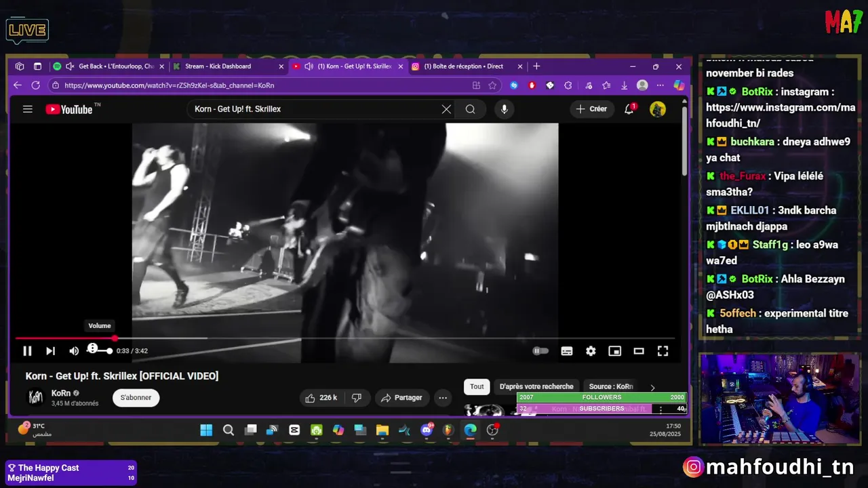Open the player settings gear
Screen dimensions: 868x488
click(591, 351)
